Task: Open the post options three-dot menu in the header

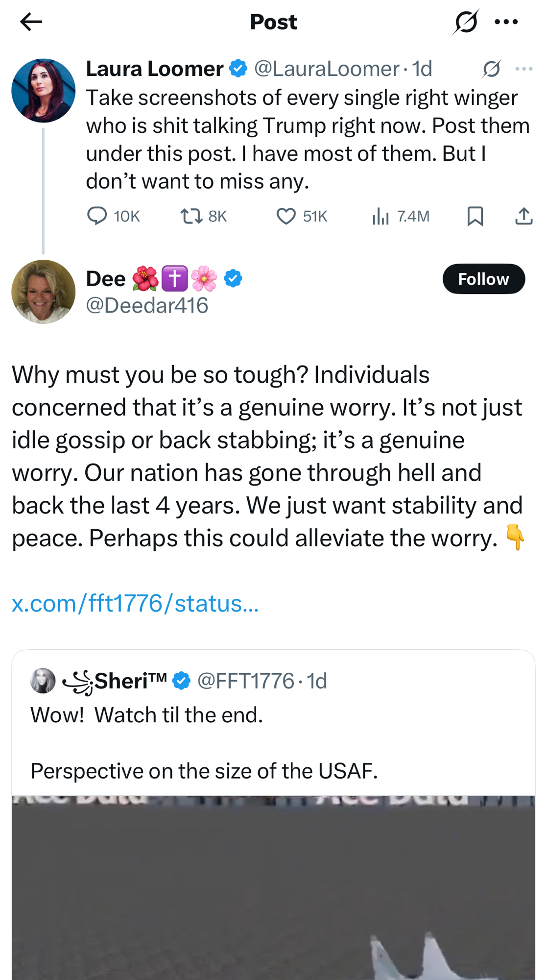Action: (506, 22)
